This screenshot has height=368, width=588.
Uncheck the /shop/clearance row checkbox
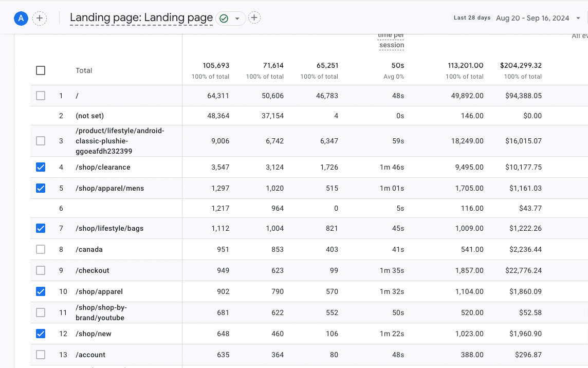coord(41,167)
